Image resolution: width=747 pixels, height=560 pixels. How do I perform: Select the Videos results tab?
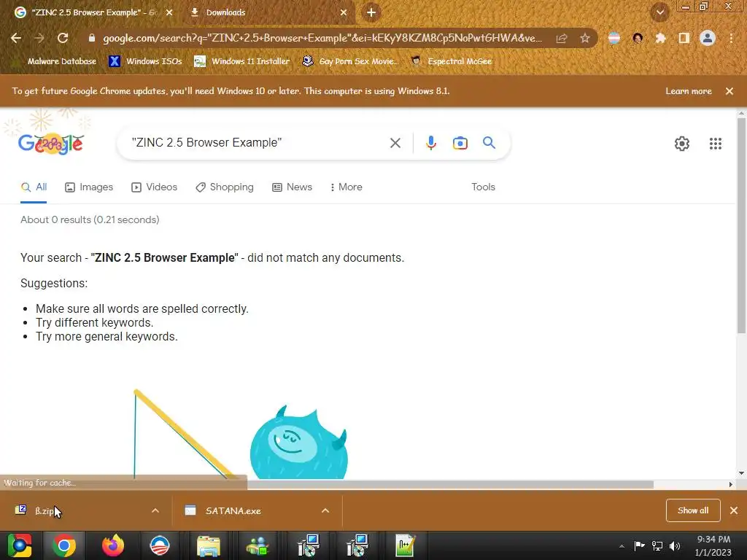tap(155, 187)
